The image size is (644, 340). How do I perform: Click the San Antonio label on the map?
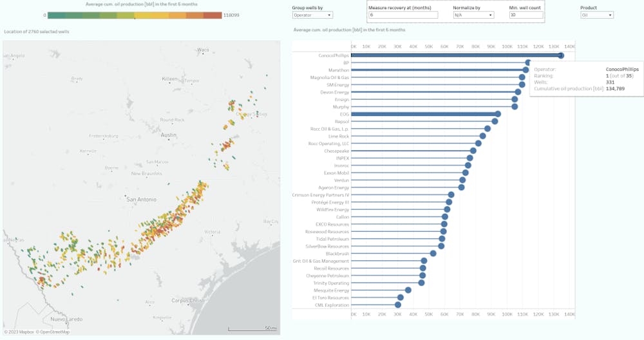(141, 199)
